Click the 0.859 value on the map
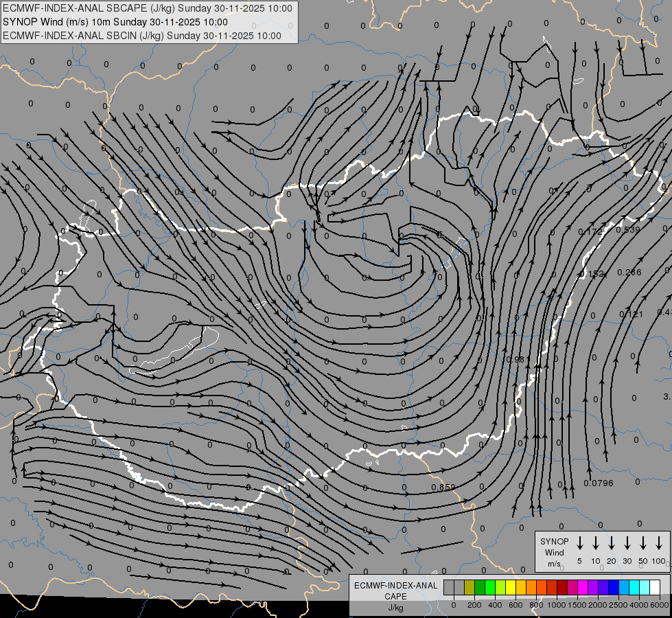Screen dimensions: 672x618 coord(443,488)
